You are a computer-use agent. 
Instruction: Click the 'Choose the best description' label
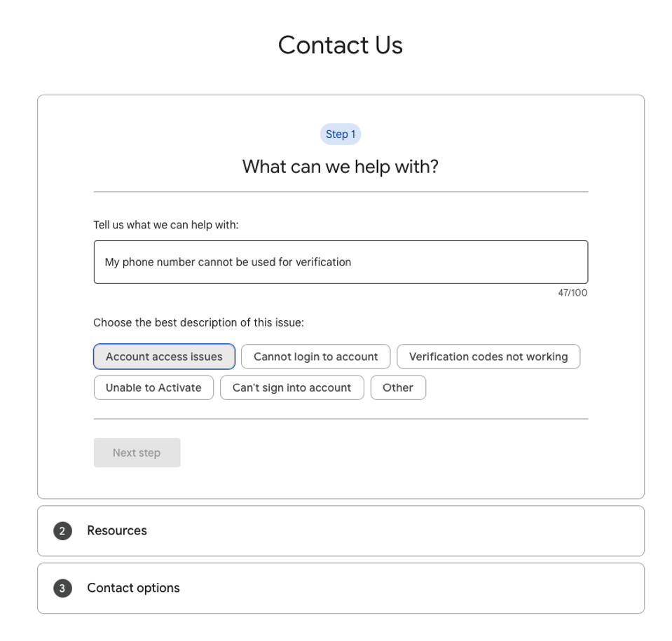coord(198,324)
